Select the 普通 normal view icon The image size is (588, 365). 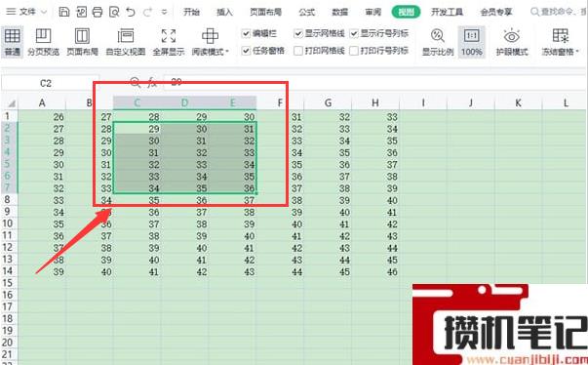(12, 42)
